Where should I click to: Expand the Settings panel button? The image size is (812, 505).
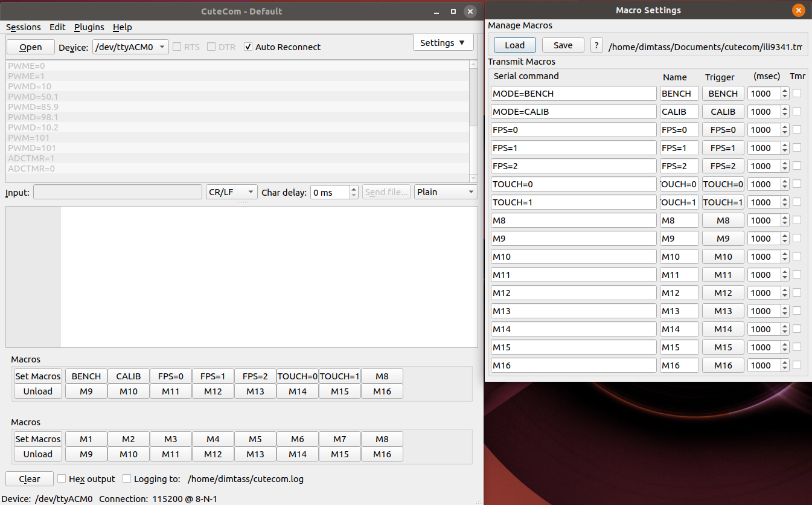tap(443, 43)
